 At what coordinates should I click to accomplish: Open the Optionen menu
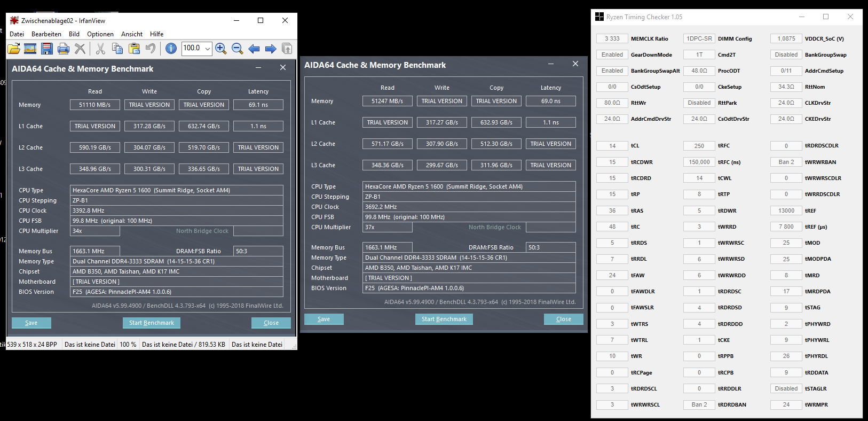tap(100, 34)
